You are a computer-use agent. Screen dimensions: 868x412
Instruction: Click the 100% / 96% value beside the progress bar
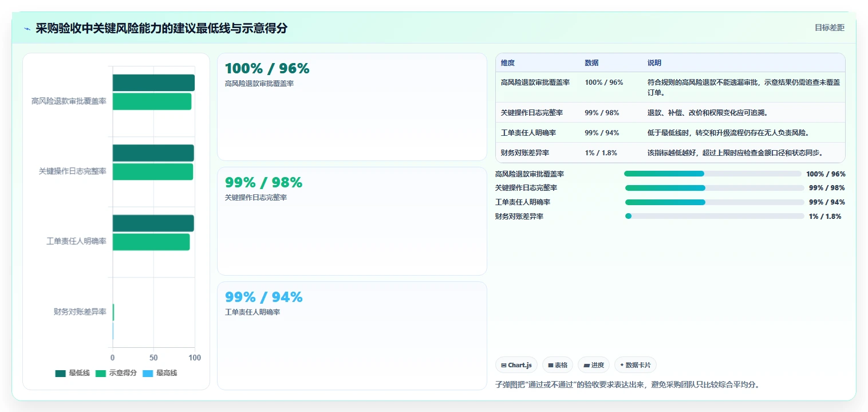tap(826, 174)
